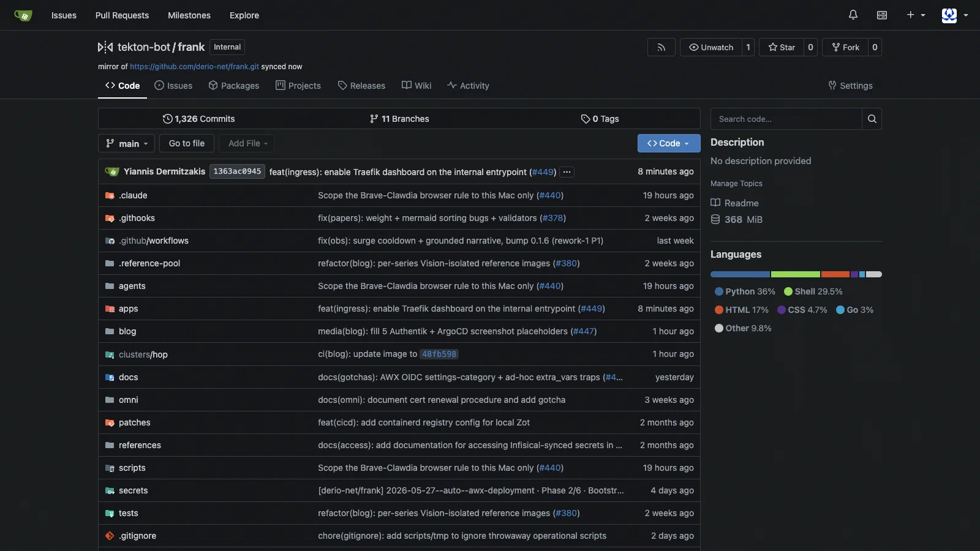Open pull request #449 link in latest commit

pos(543,172)
